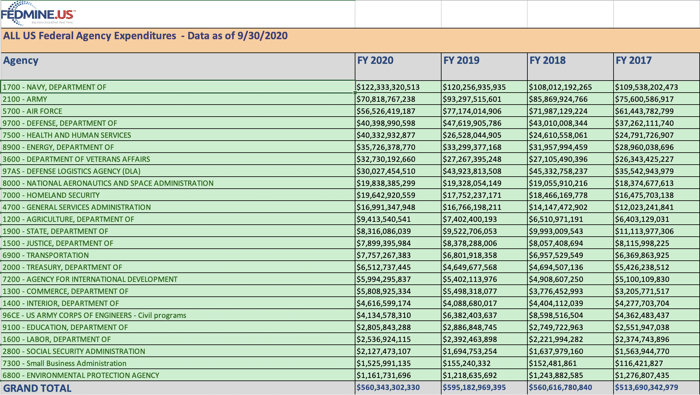This screenshot has width=700, height=395.
Task: Select 7500 - HEALTH AND HUMAN SERVICES cell
Action: click(178, 135)
